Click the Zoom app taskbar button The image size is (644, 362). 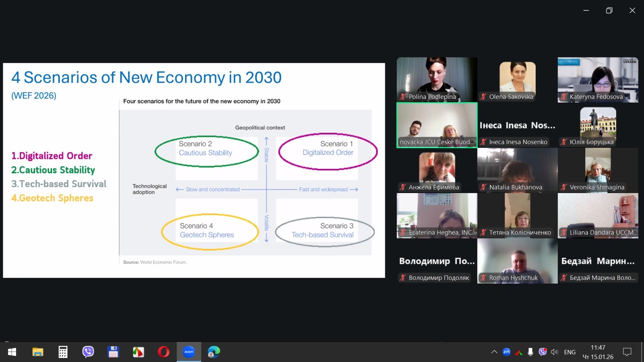click(189, 352)
